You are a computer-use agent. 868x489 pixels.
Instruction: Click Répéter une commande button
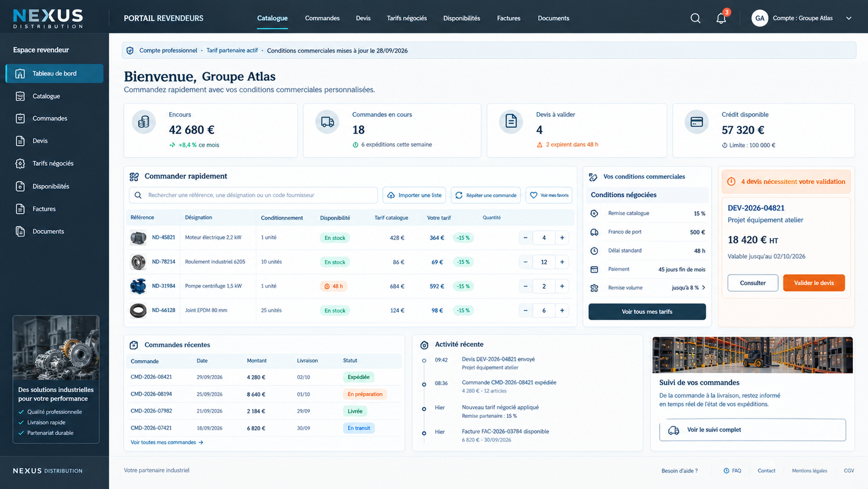tap(486, 195)
